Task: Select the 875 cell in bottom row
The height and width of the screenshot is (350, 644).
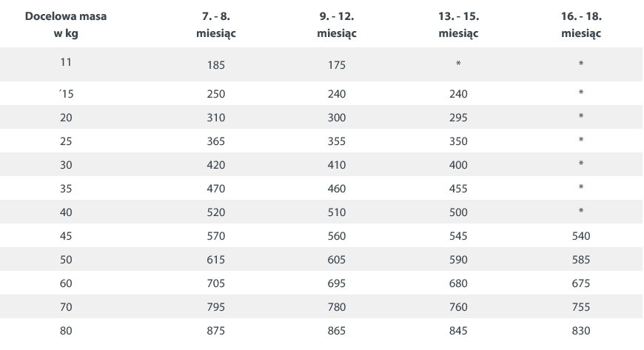Action: [216, 331]
